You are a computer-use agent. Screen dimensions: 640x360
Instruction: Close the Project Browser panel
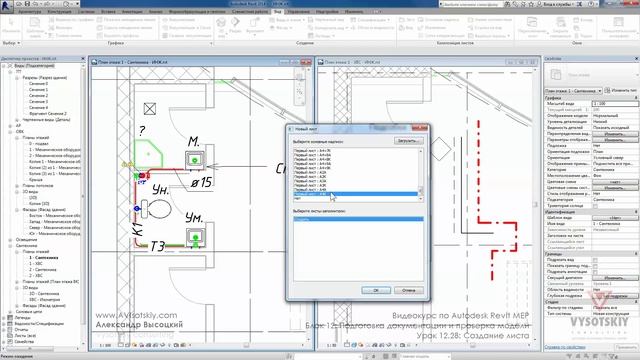83,59
